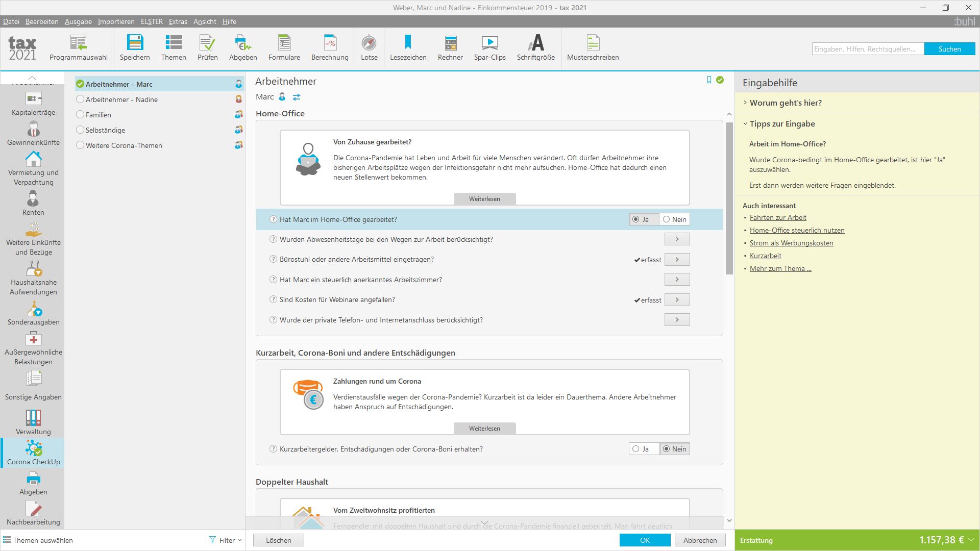Open the Importieren menu
Image resolution: width=980 pixels, height=551 pixels.
click(116, 21)
